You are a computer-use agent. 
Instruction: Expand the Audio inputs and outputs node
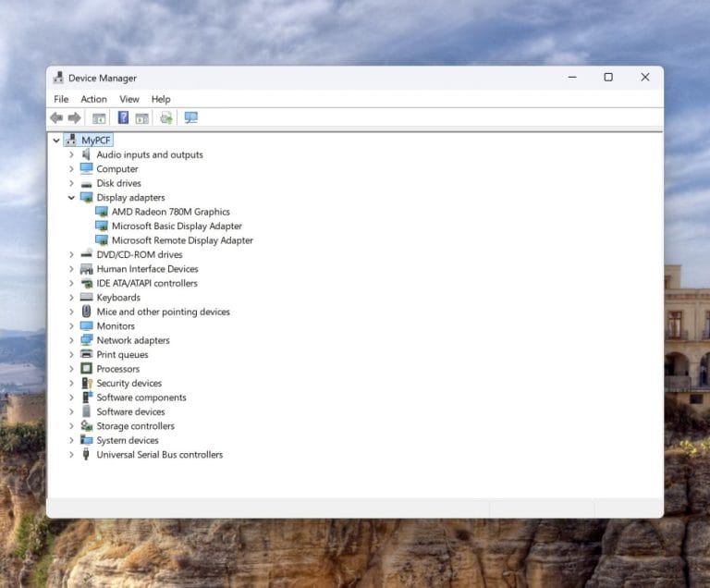71,155
